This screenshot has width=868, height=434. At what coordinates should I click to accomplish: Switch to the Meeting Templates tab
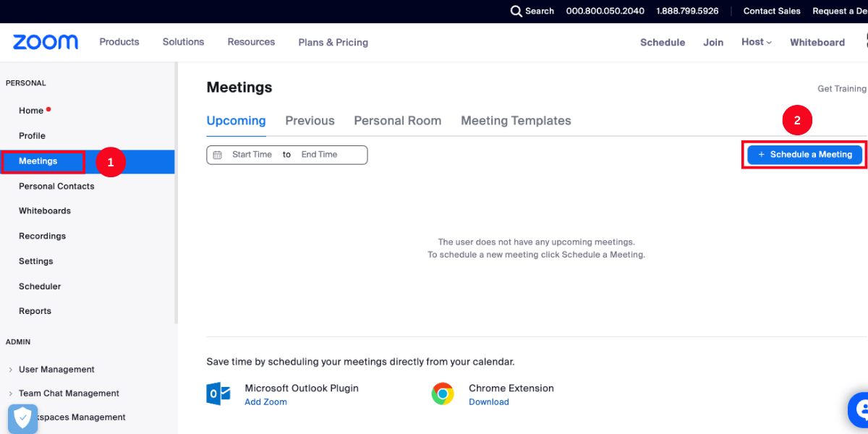(516, 121)
